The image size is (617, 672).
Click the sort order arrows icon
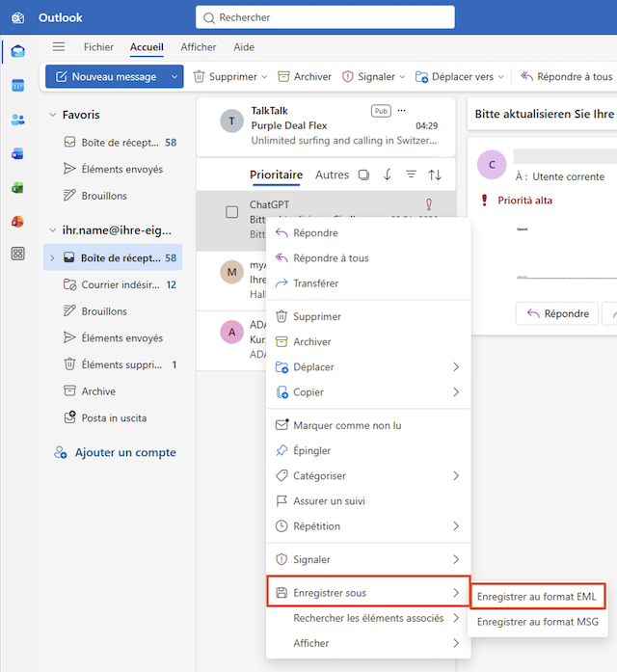[x=435, y=175]
